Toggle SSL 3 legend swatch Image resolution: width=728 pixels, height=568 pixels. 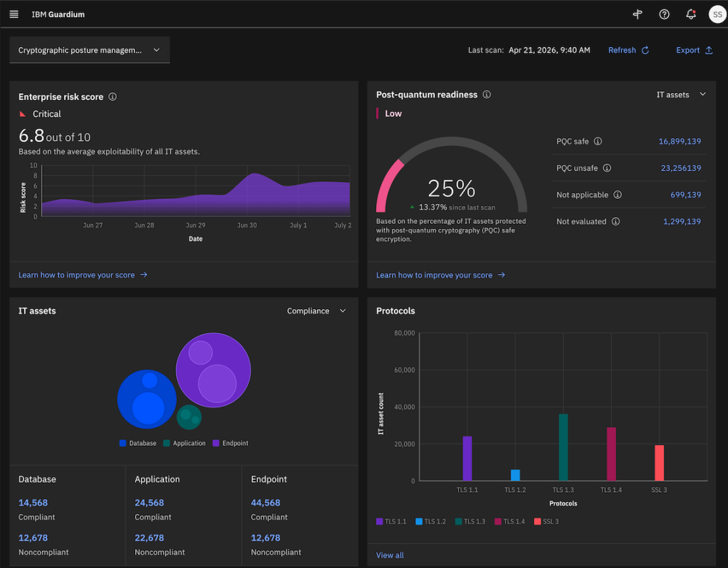(537, 522)
